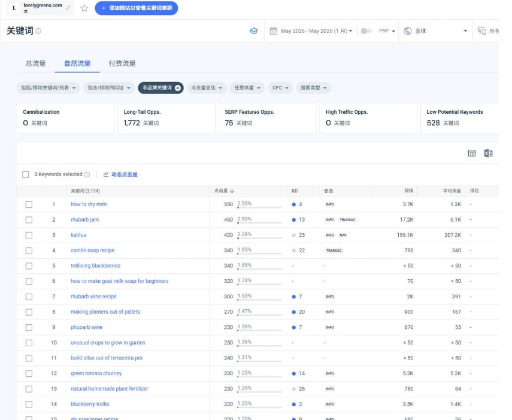Select the 'kahlua' row checkbox
This screenshot has width=512, height=420.
pyautogui.click(x=29, y=235)
